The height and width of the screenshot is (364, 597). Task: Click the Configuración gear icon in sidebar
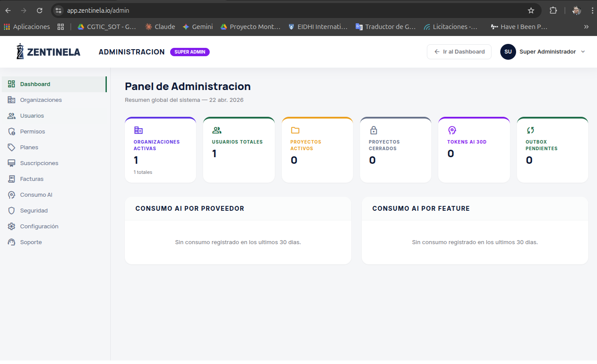[x=11, y=226]
